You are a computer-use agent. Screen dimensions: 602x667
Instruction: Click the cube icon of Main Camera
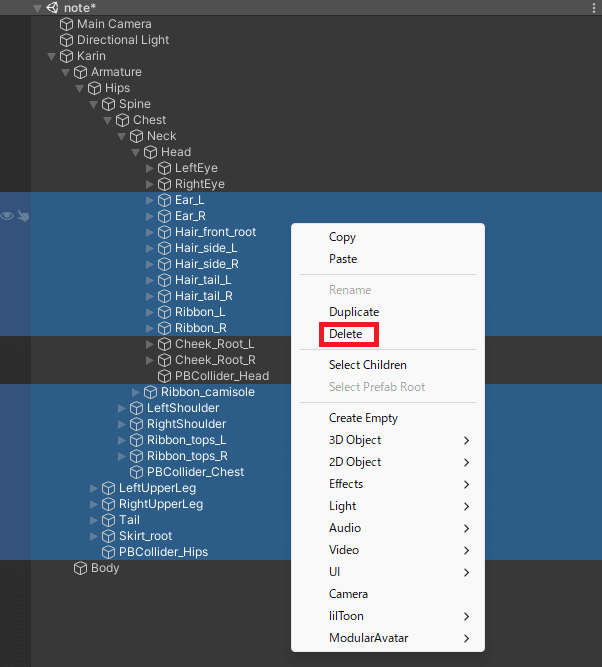[x=66, y=24]
